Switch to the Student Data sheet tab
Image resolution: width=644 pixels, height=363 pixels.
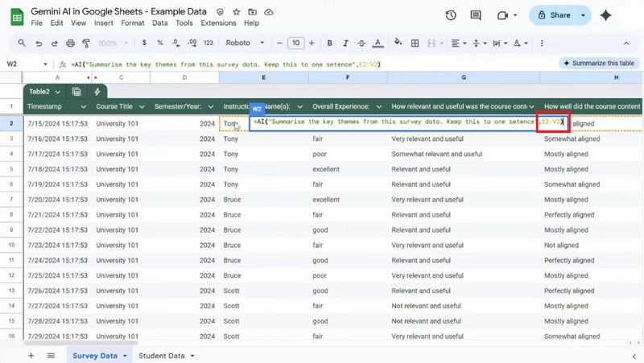(161, 355)
